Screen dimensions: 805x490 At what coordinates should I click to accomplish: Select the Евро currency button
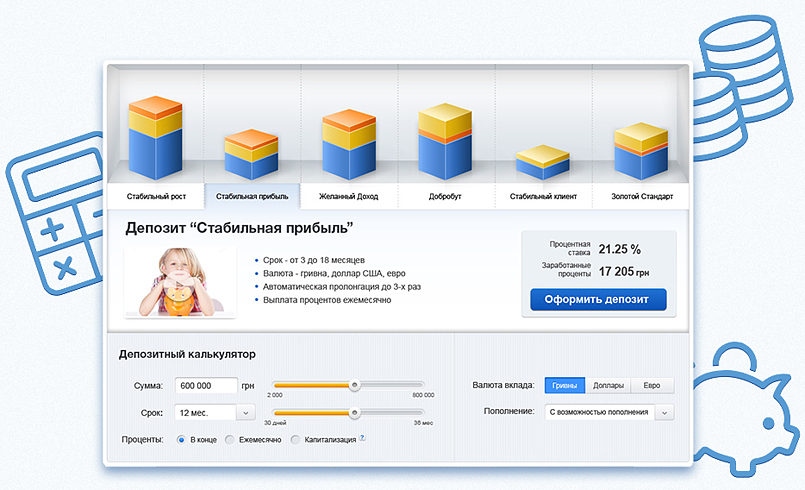point(652,385)
